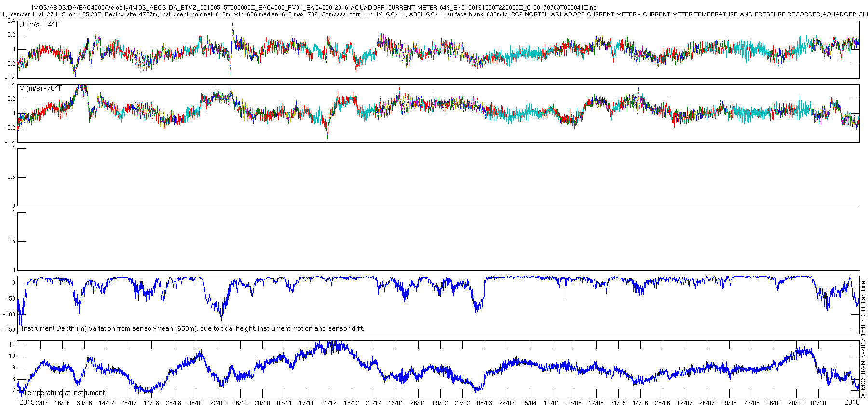Image resolution: width=868 pixels, height=410 pixels.
Task: Select the '16/06' date tick
Action: pyautogui.click(x=62, y=403)
